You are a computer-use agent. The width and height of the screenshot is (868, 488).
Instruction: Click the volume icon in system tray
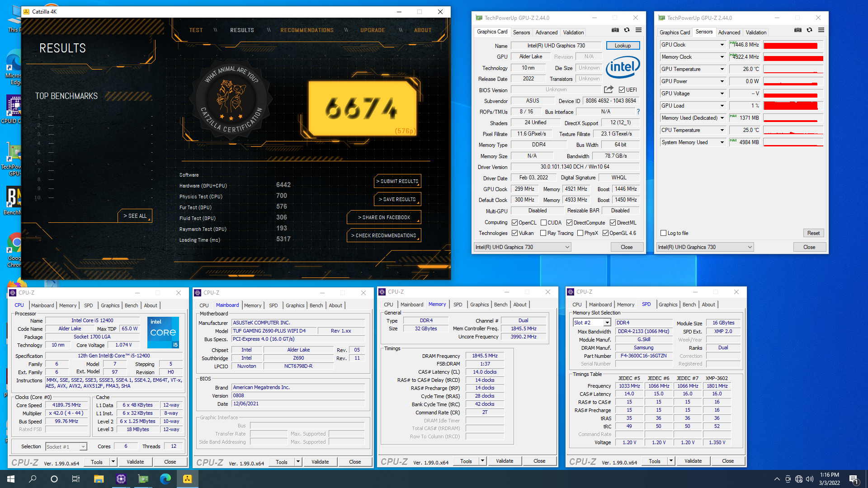click(809, 479)
